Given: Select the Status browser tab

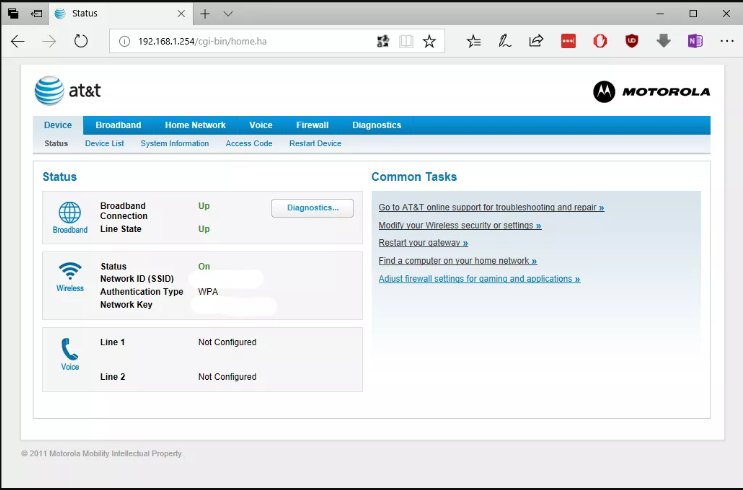Looking at the screenshot, I should pos(121,14).
